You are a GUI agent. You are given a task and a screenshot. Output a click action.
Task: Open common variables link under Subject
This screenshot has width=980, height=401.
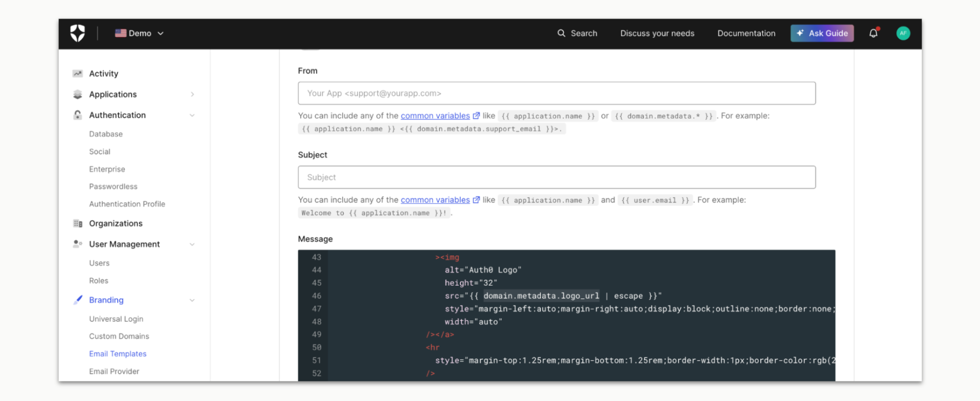pos(435,200)
